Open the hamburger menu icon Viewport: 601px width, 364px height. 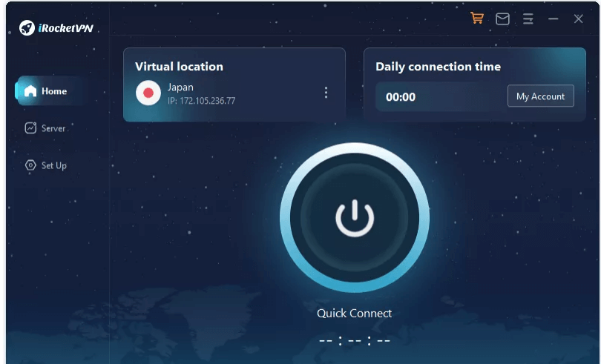click(528, 19)
